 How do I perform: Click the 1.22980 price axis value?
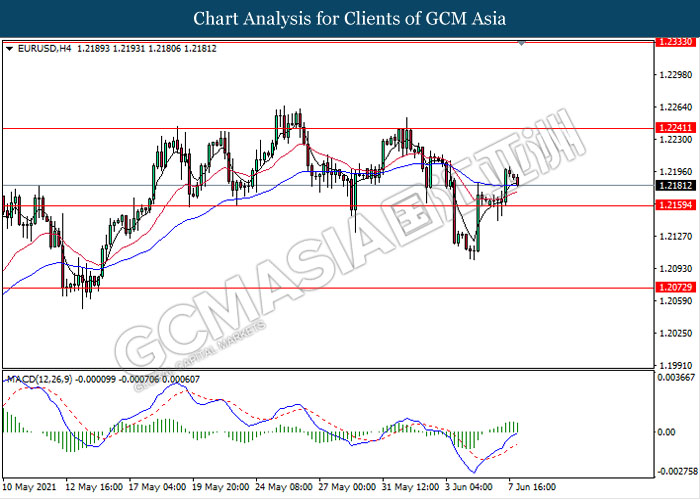[675, 75]
